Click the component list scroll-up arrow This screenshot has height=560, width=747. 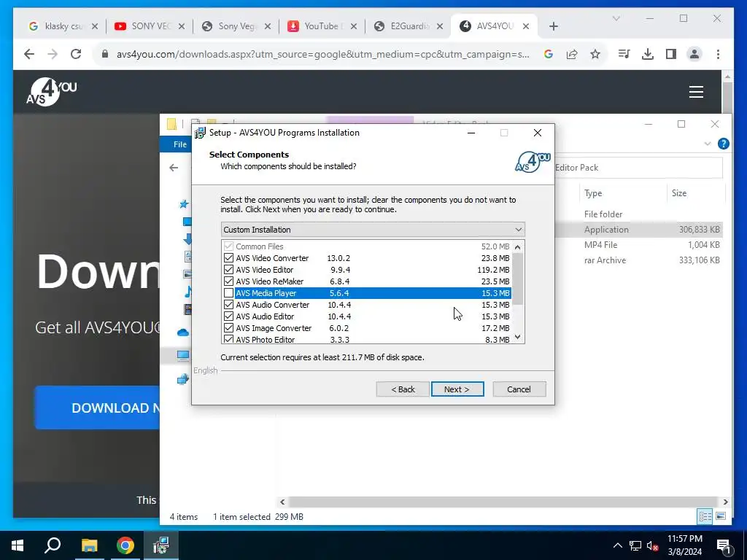pyautogui.click(x=518, y=246)
